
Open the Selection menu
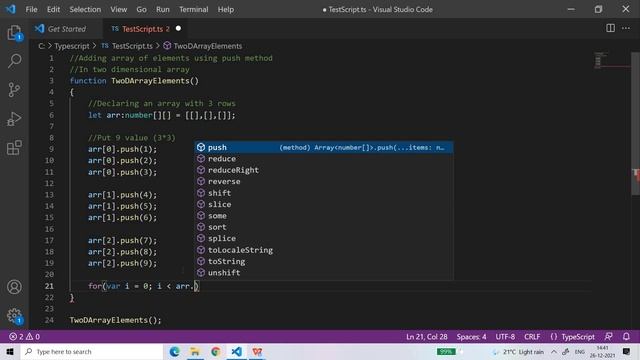[85, 9]
